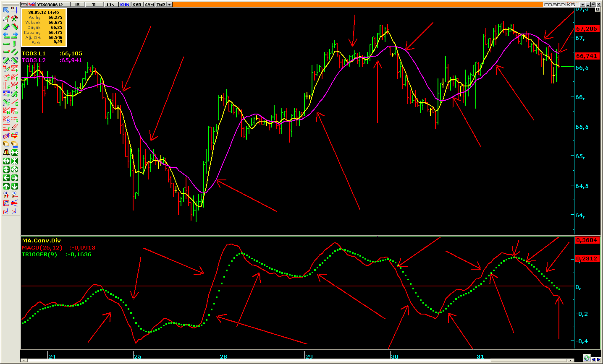Select the blue arrow pointer tool
This screenshot has width=603, height=364.
[x=6, y=10]
